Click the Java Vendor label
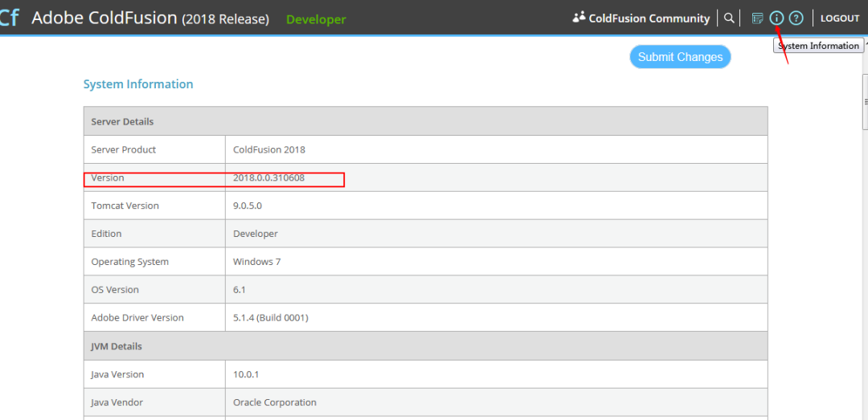 (x=118, y=402)
